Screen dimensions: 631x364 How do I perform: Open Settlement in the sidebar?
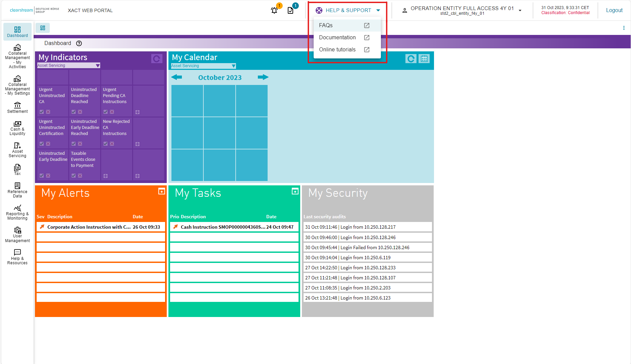click(17, 108)
